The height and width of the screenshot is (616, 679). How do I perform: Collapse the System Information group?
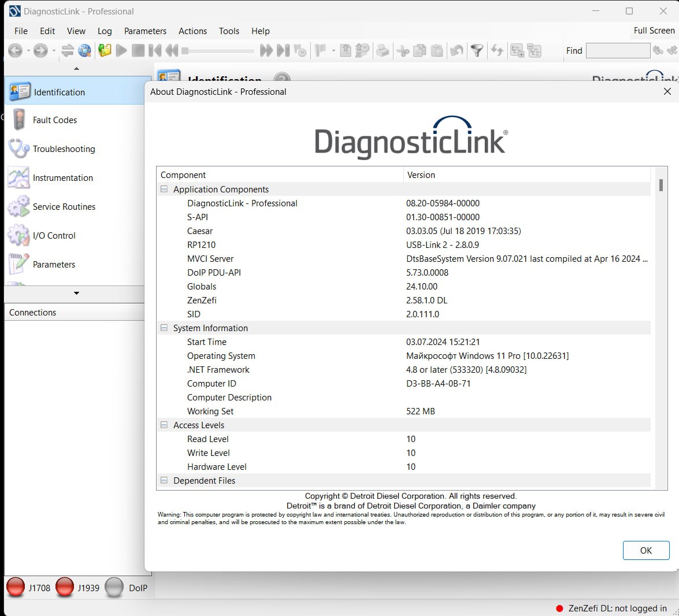pyautogui.click(x=164, y=328)
